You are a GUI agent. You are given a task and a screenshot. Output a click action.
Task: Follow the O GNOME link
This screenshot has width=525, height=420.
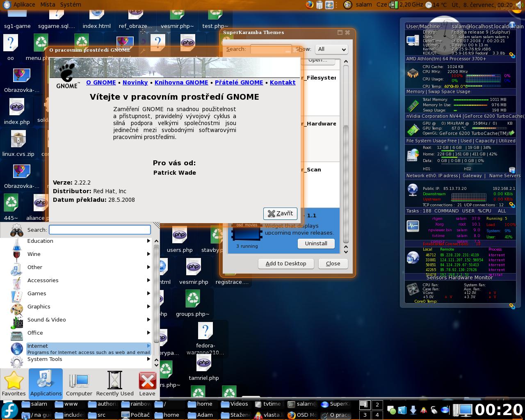(101, 82)
